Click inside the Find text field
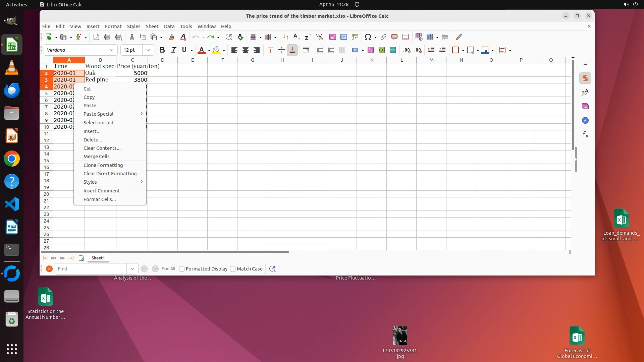The image size is (644, 362). (91, 269)
